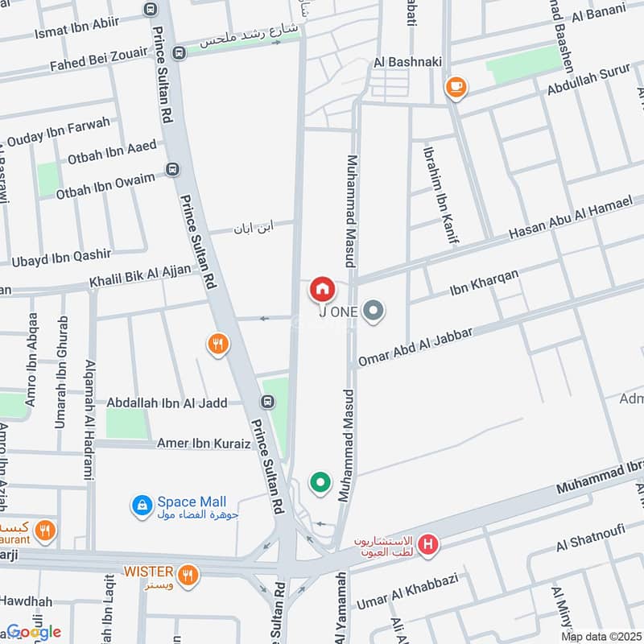The image size is (644, 644).
Task: Click the green park area below Al Banani street
Action: click(523, 65)
